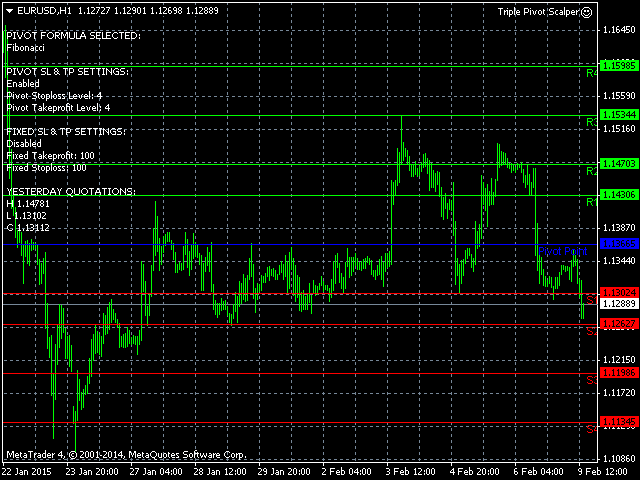
Task: Click the 27 Jan 04:00 time axis label
Action: tap(156, 472)
